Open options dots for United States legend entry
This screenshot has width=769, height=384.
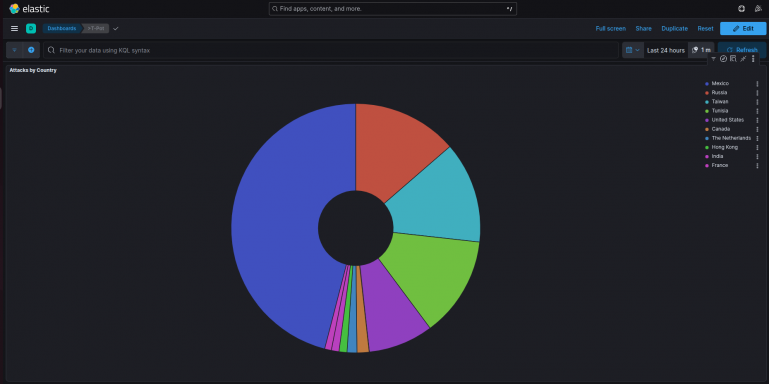click(x=757, y=120)
